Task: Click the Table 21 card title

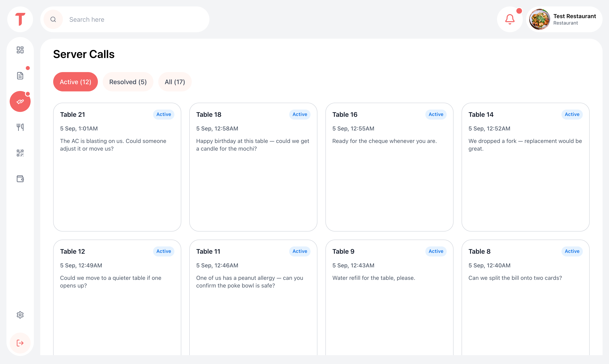Action: coord(73,115)
